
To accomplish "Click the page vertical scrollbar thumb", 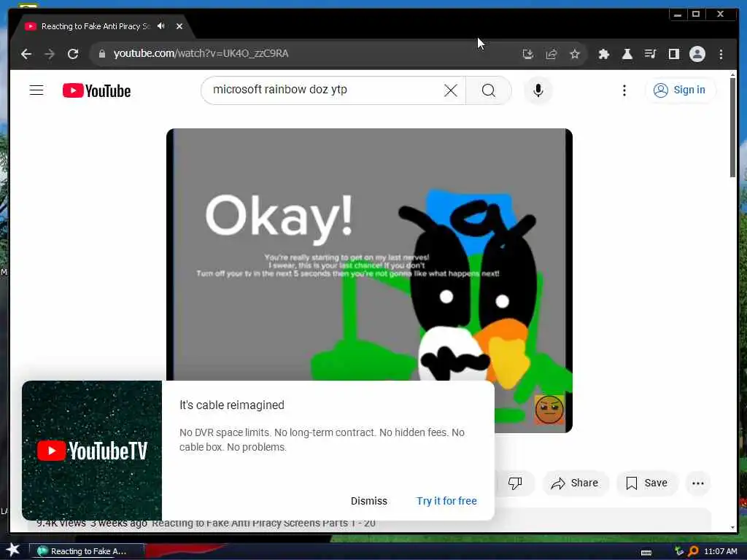I will pyautogui.click(x=732, y=127).
